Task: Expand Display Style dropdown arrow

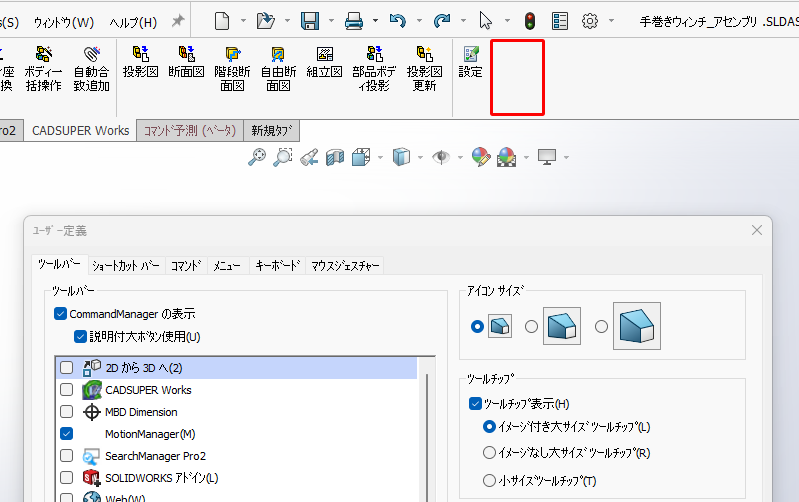Action: (420, 157)
